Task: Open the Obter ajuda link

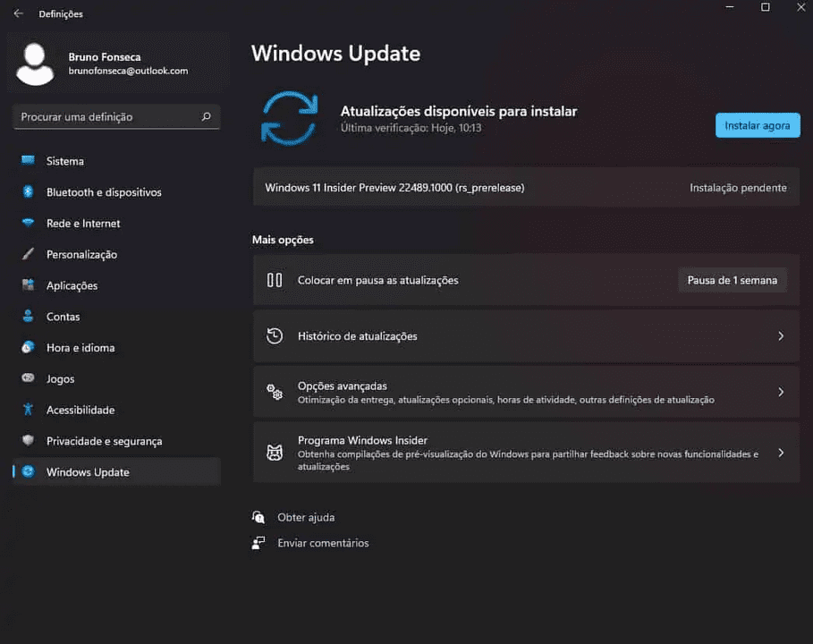Action: coord(306,518)
